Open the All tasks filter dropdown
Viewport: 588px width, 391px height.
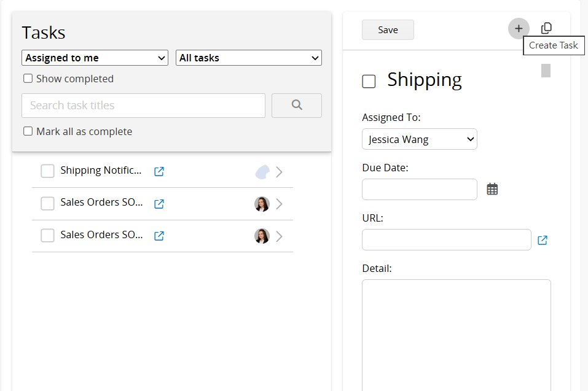[x=249, y=58]
